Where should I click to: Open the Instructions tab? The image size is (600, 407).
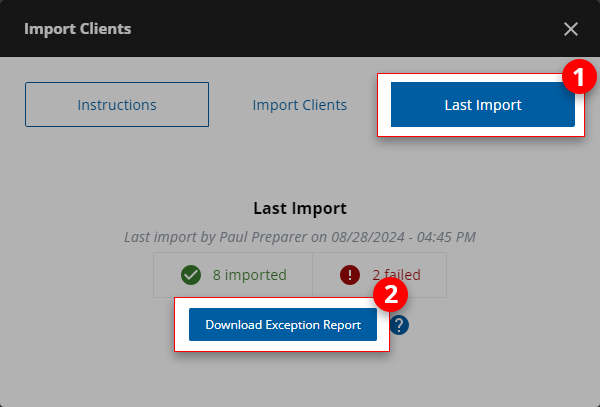tap(117, 104)
